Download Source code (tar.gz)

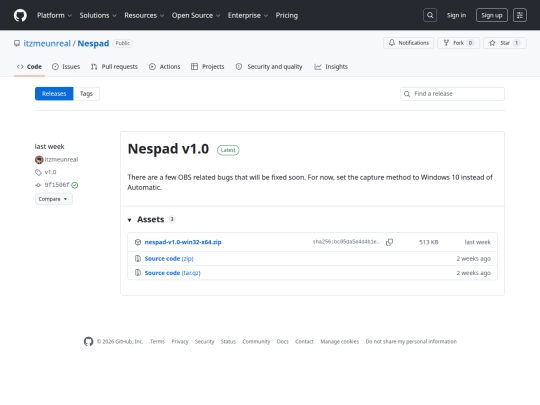pos(173,273)
